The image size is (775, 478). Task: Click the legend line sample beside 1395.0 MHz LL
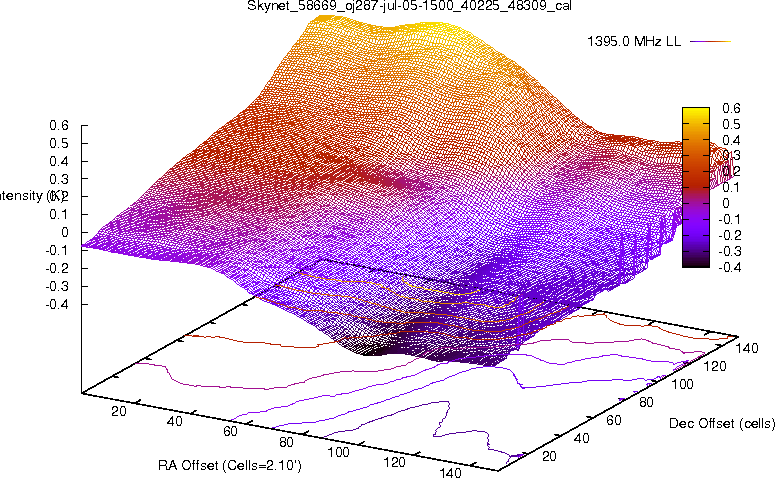710,42
